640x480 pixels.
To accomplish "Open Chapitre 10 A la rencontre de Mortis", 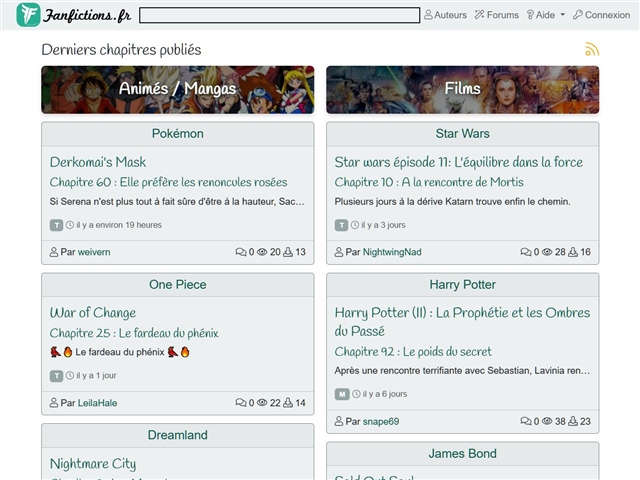I will tap(429, 182).
